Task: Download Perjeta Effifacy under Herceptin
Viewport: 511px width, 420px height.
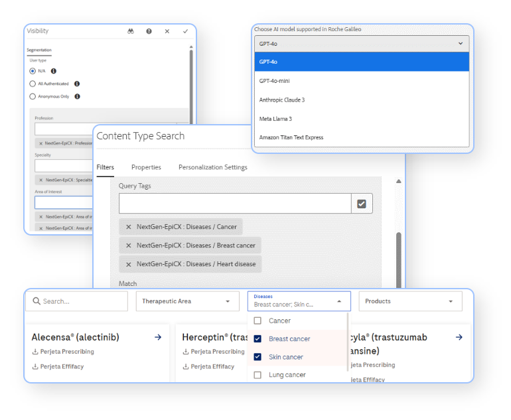Action: click(208, 366)
